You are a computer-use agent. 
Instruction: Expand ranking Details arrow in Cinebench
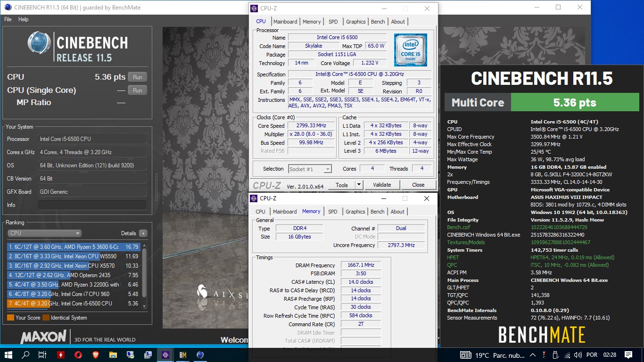[143, 233]
